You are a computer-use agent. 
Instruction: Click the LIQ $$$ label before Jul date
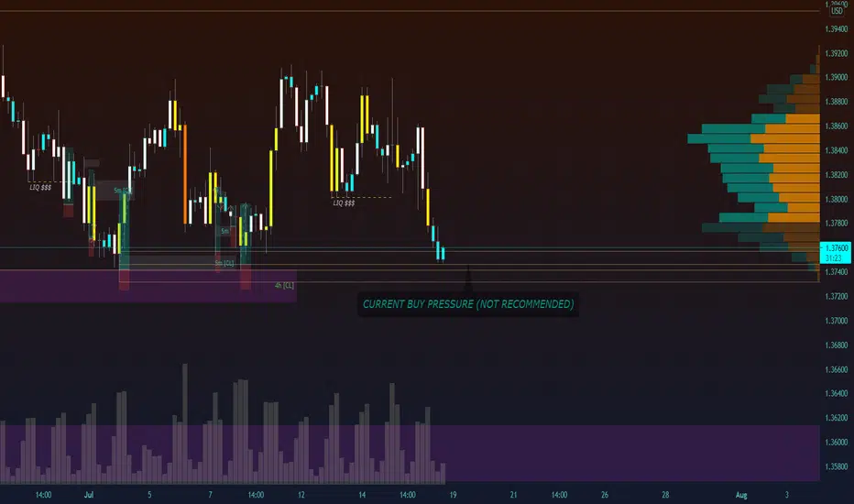tap(40, 188)
